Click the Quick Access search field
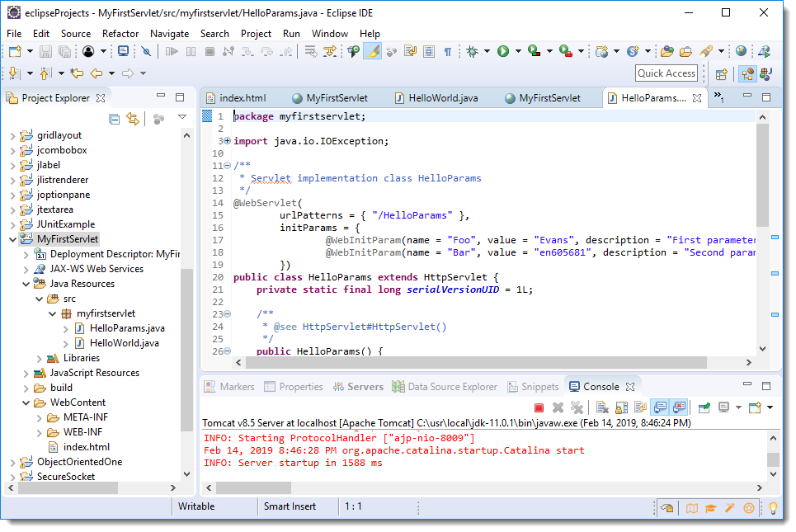Screen dimensions: 796x532 666,73
